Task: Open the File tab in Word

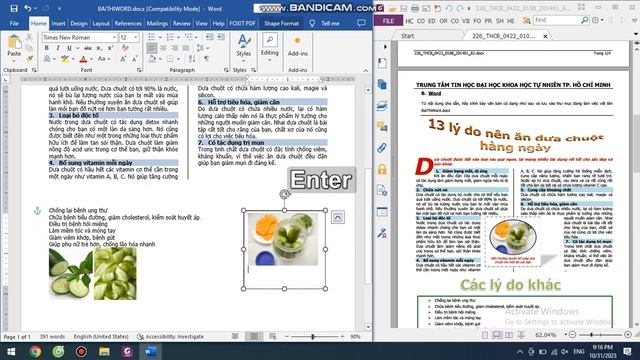Action: pyautogui.click(x=14, y=24)
